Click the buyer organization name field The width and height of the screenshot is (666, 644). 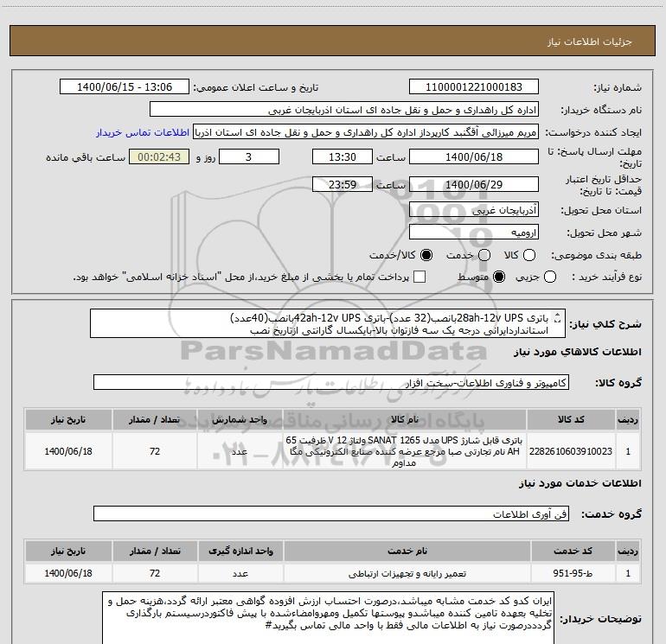[344, 110]
